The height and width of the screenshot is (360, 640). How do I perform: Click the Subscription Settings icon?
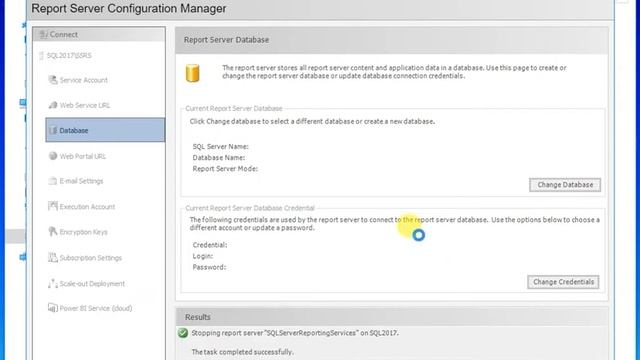coord(53,258)
